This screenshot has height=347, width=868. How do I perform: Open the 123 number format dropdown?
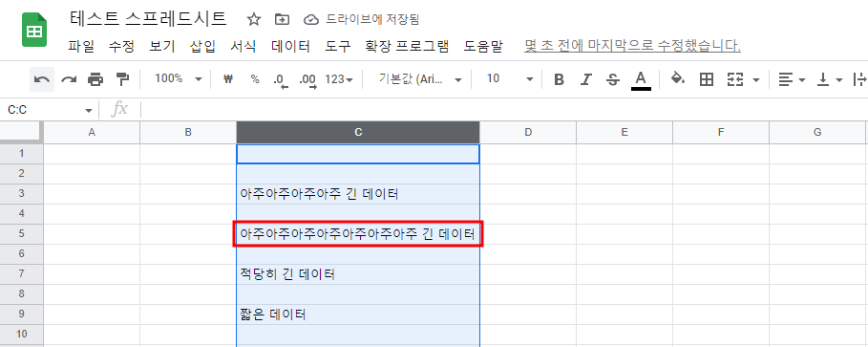coord(339,79)
